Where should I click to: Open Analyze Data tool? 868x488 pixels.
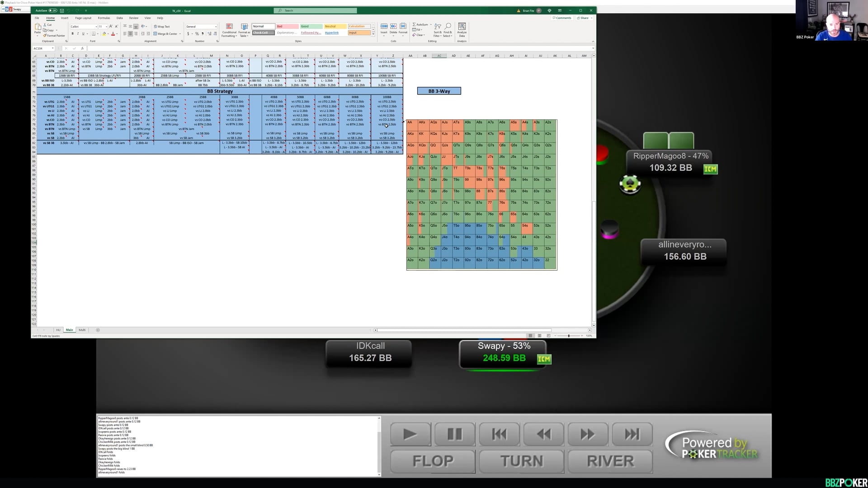click(462, 27)
